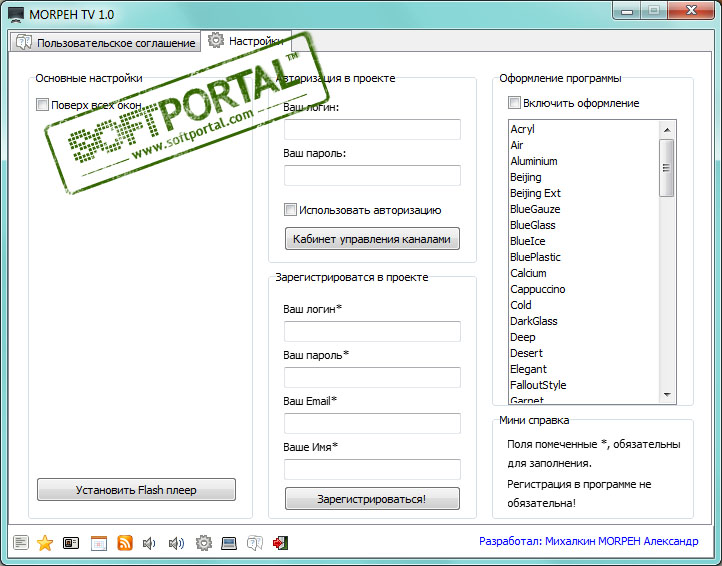Image resolution: width=722 pixels, height=566 pixels.
Task: Minimize the MORPEH TV window
Action: click(627, 11)
